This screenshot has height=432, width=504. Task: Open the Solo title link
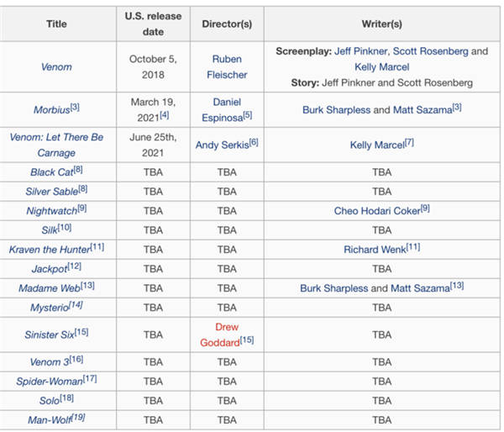tap(50, 401)
